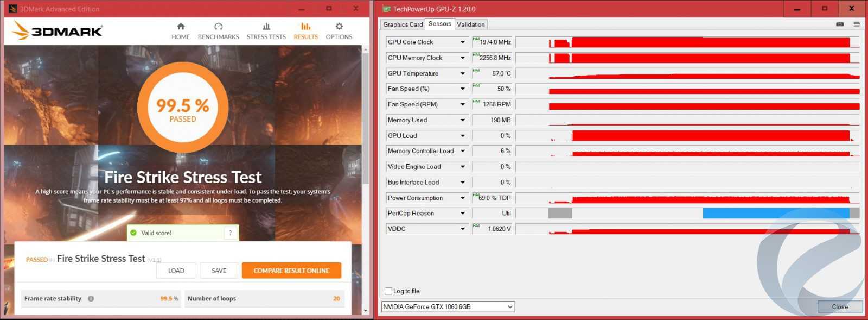Click the Home icon in 3DMark
The image size is (868, 320).
coord(181,26)
